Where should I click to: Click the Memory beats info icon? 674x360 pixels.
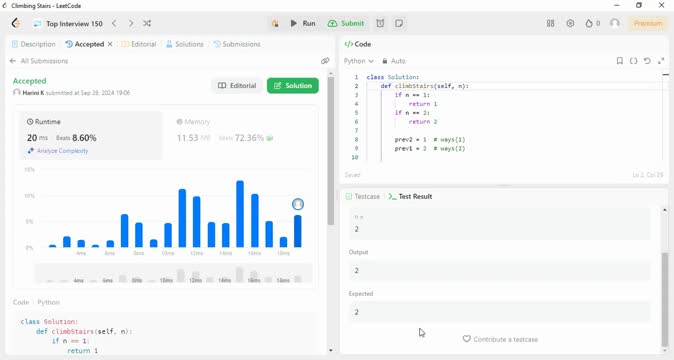click(x=270, y=138)
